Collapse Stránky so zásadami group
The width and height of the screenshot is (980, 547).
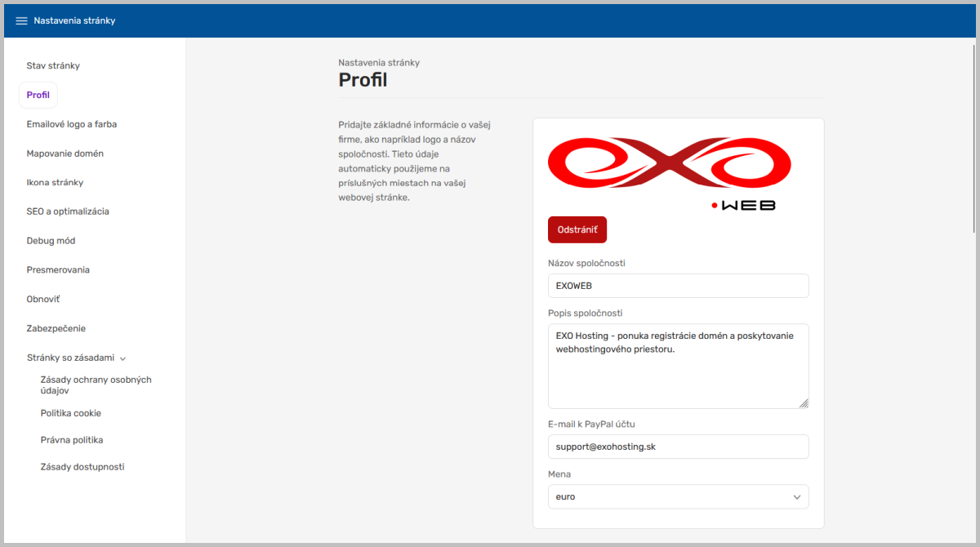click(76, 358)
